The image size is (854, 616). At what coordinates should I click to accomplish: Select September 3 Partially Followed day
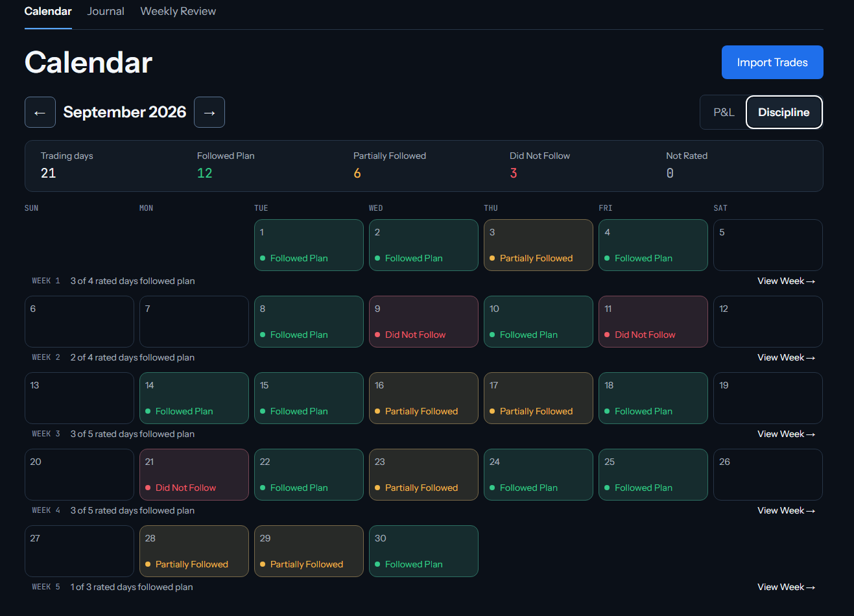coord(538,245)
